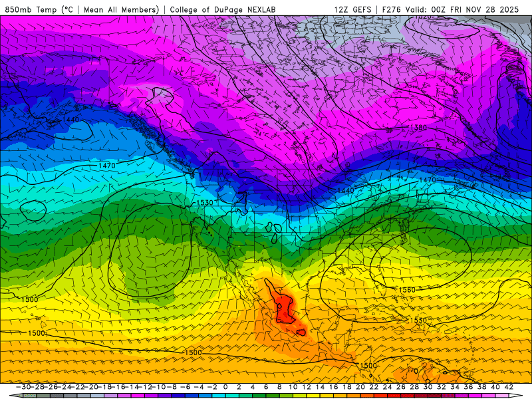Click the "10" value on the color scale

point(293,387)
